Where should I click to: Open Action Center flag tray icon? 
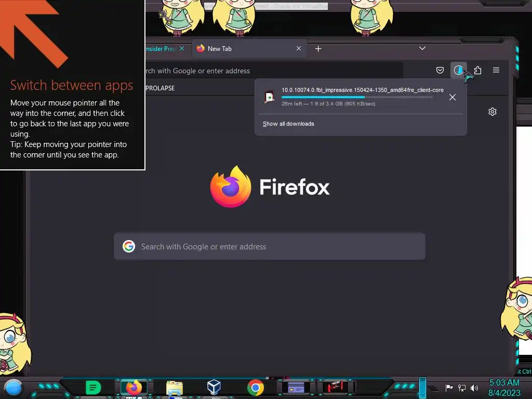click(449, 388)
